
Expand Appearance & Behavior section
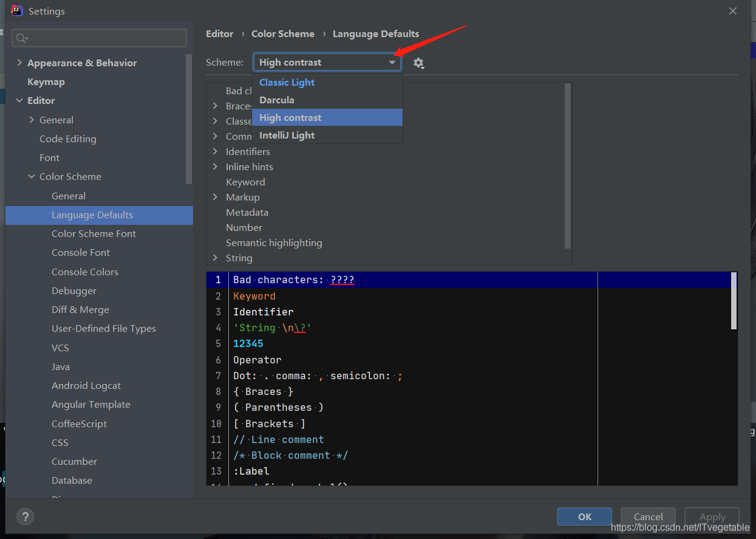click(19, 63)
